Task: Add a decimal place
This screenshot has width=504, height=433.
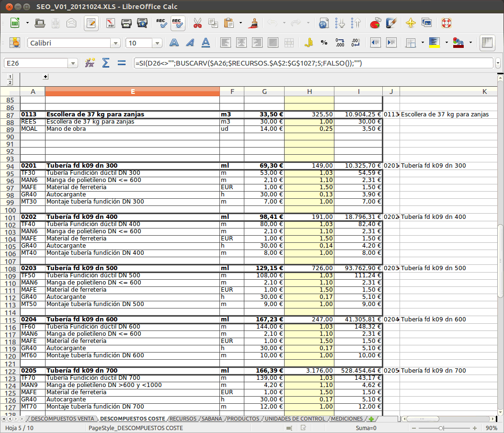Action: pos(340,43)
